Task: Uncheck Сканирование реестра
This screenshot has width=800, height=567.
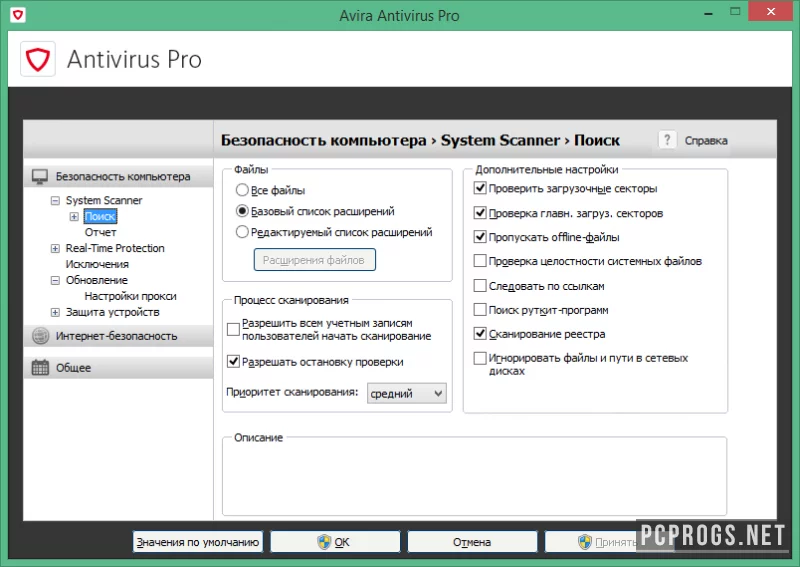Action: (x=480, y=334)
